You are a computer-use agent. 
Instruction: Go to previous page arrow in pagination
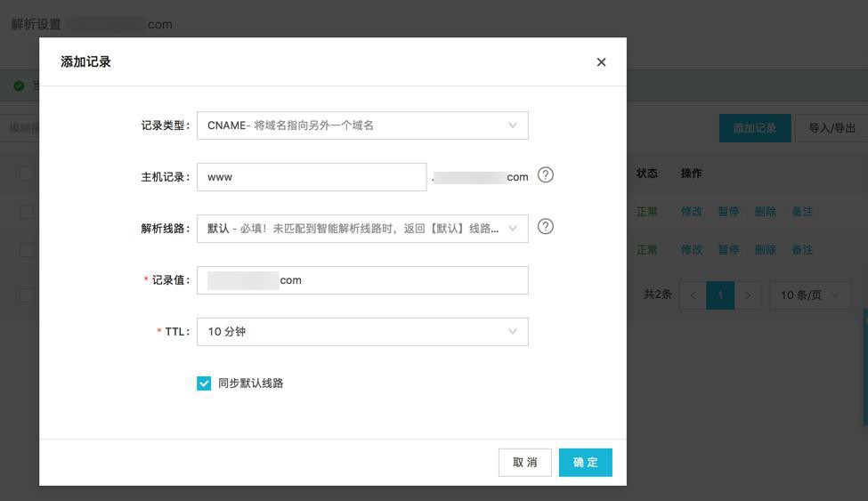coord(693,295)
